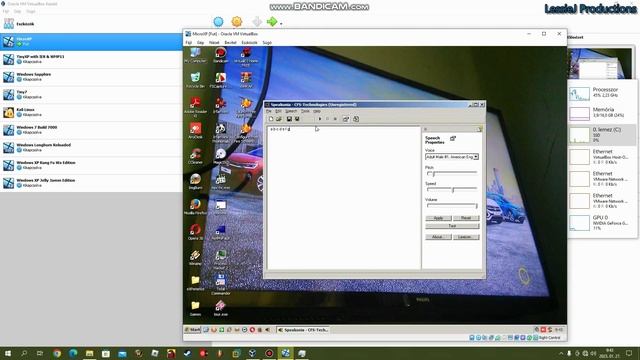Click the Speed slider in Speech Properties
Screen dimensions: 640x360
[x=452, y=189]
